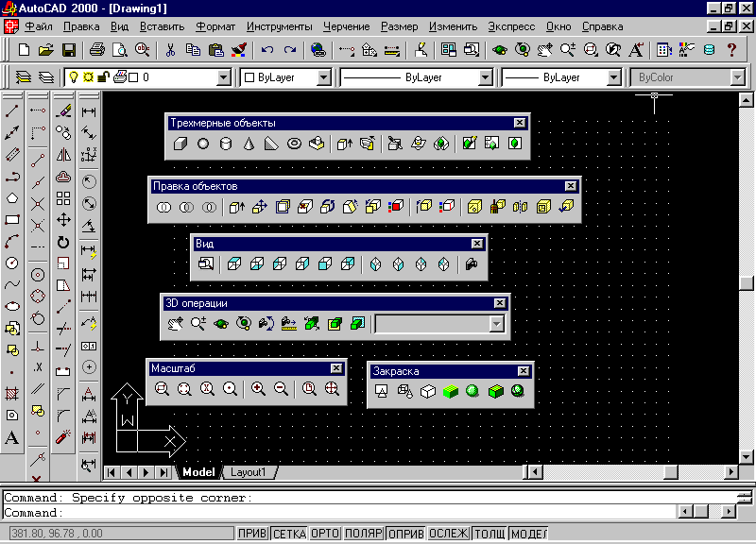Click right arrow of drawing horizontal scrollbar
The height and width of the screenshot is (544, 756).
pos(731,471)
